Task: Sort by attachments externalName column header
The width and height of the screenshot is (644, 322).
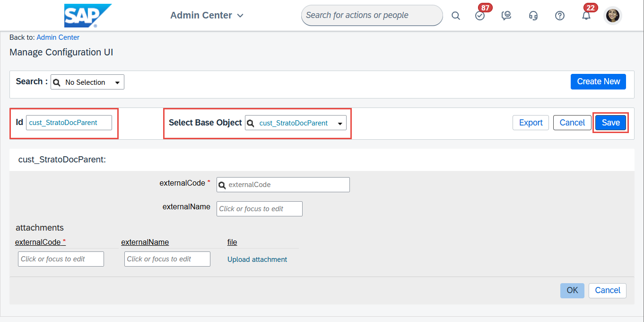Action: point(145,242)
